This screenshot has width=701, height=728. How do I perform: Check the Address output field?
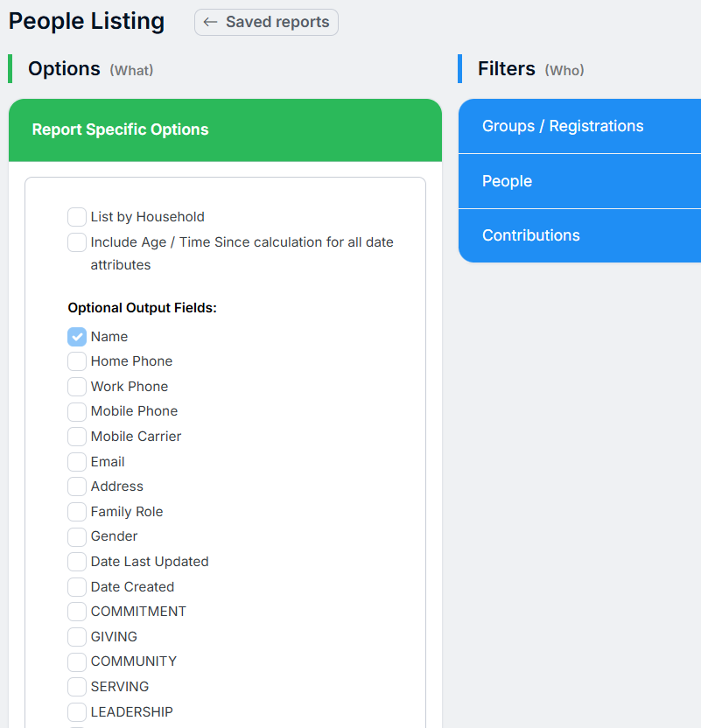pos(77,486)
